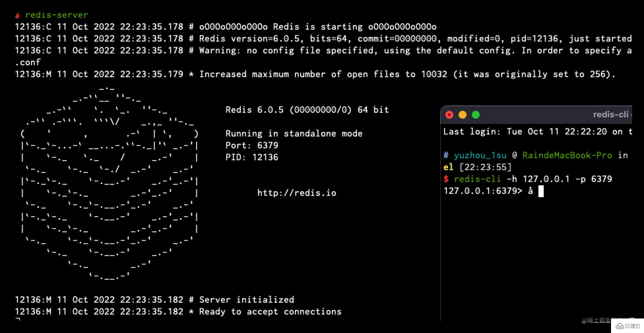Click the red close button of redis-cli window
Viewport: 644px width, 333px height.
pyautogui.click(x=449, y=115)
